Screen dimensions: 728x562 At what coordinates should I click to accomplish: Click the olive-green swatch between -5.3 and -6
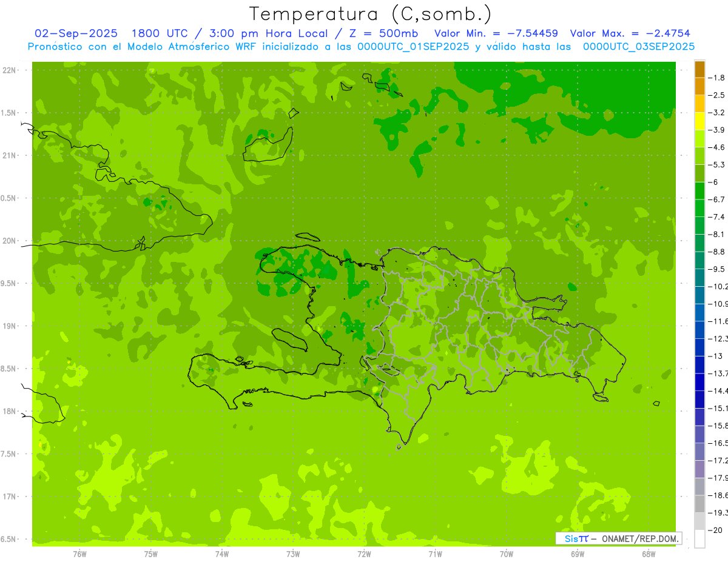tap(699, 173)
